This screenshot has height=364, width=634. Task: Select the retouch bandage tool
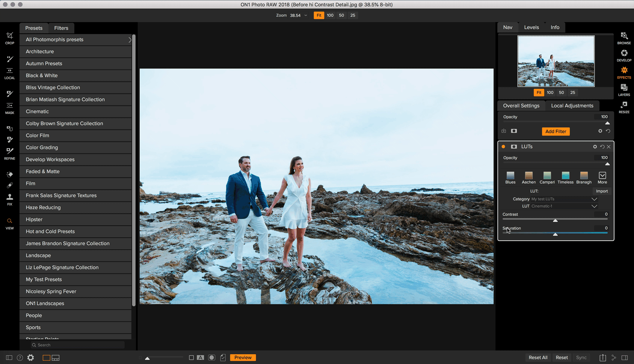10,185
